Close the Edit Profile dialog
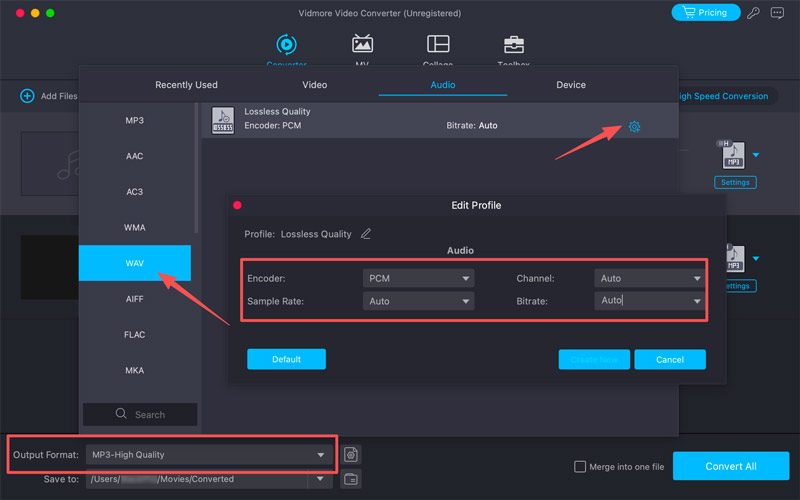800x500 pixels. (x=237, y=205)
